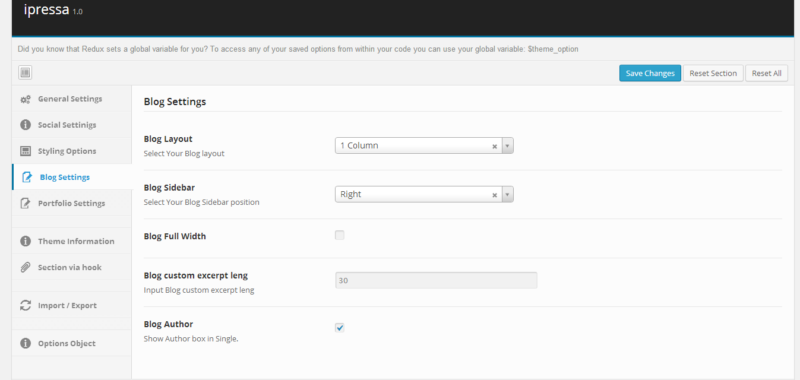The width and height of the screenshot is (800, 380).
Task: Click the Styling Options icon
Action: point(26,151)
